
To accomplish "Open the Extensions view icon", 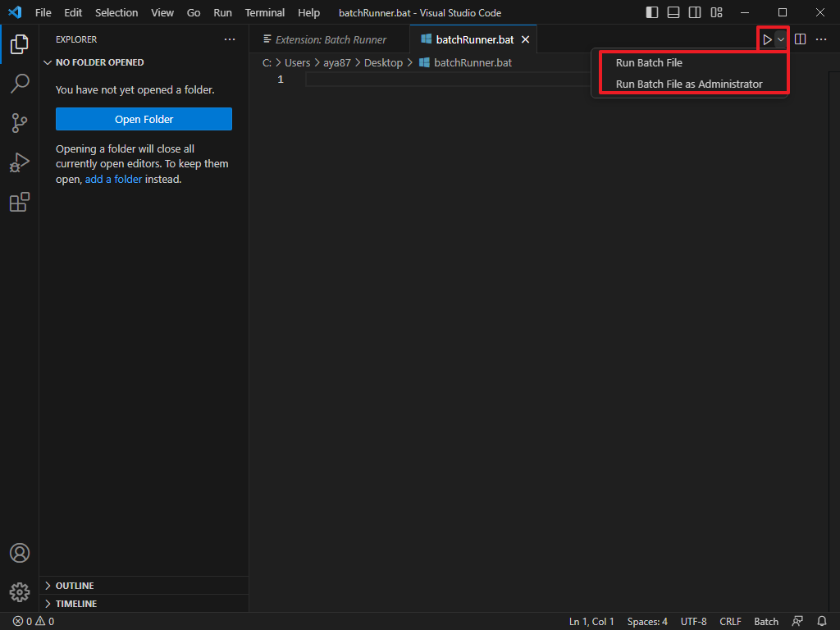I will pos(20,202).
